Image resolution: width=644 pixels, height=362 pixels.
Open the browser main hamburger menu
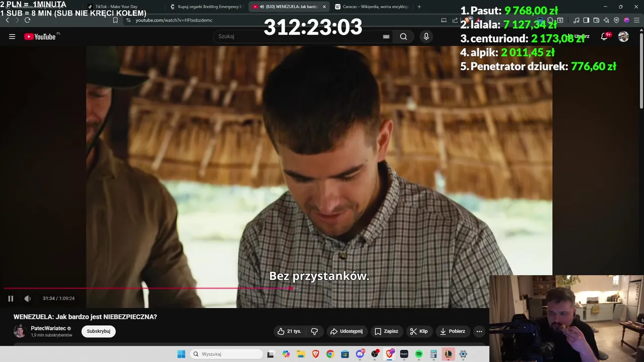tap(636, 20)
